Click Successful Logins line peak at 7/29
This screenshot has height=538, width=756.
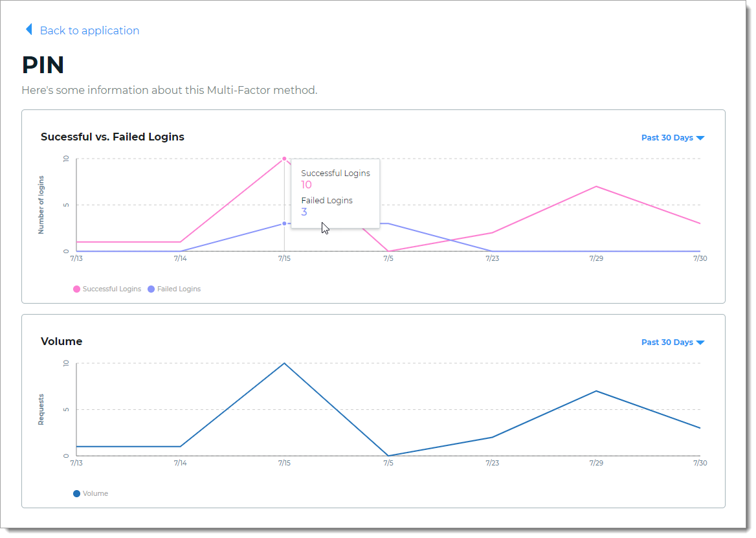click(595, 186)
